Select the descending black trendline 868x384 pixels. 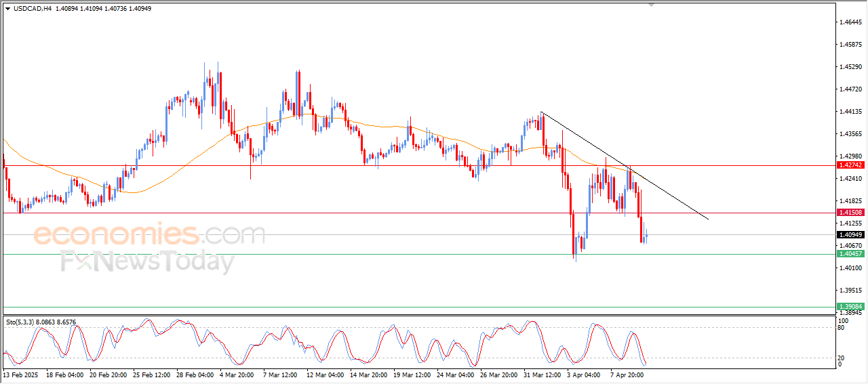coord(624,165)
